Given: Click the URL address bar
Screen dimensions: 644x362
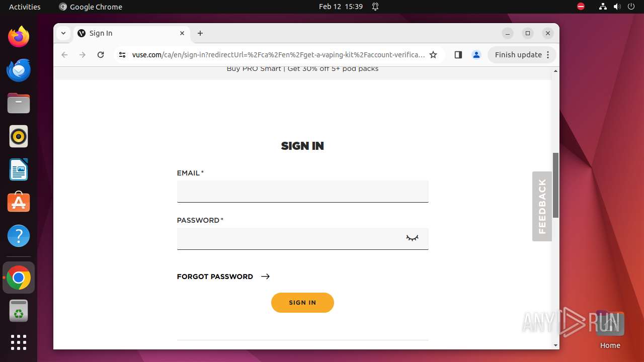Looking at the screenshot, I should pyautogui.click(x=278, y=55).
